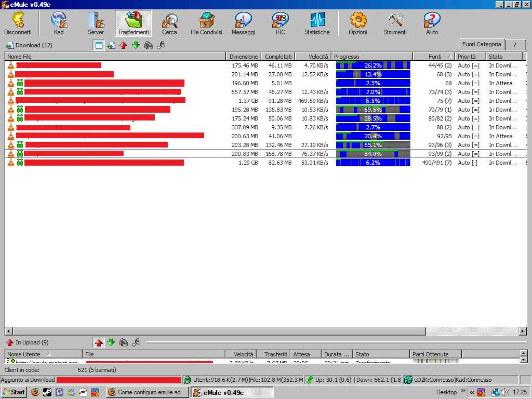
Task: Click Auto [-] priority of 1.29 GB file
Action: [x=467, y=163]
